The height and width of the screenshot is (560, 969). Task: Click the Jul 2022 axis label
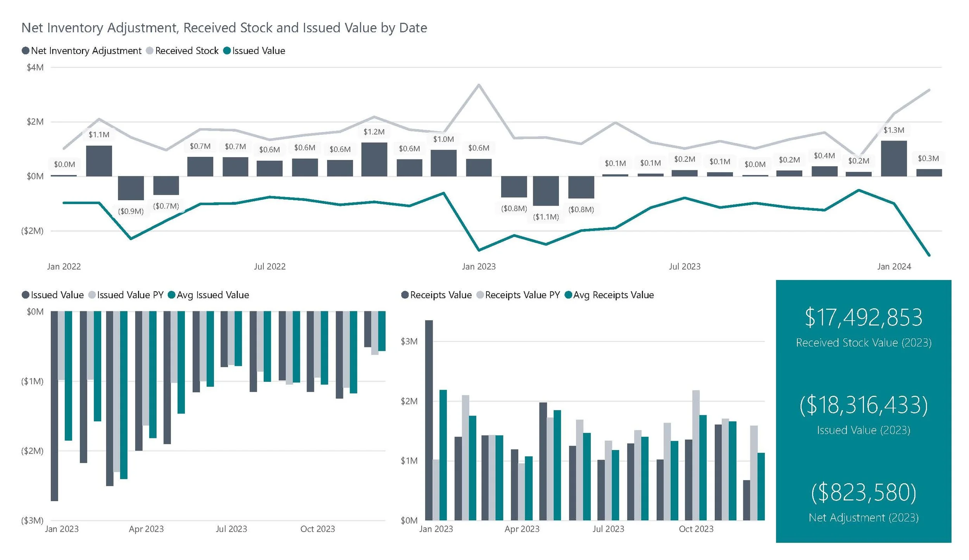269,266
